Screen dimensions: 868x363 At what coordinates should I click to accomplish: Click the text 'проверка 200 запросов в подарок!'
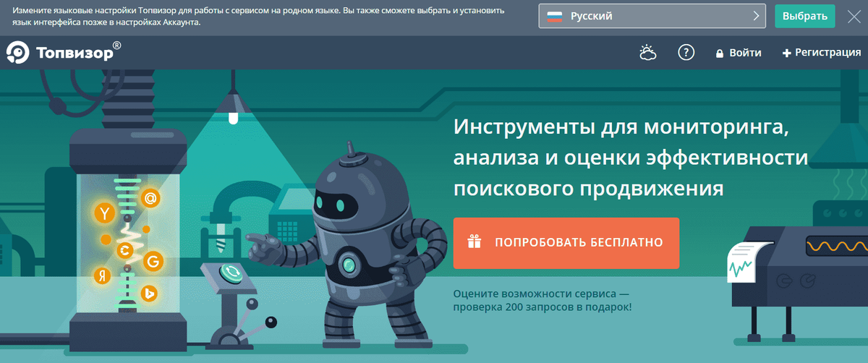click(543, 307)
